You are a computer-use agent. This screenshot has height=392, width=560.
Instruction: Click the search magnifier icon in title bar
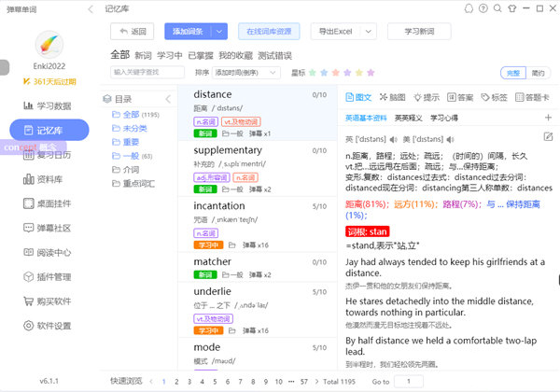(497, 8)
